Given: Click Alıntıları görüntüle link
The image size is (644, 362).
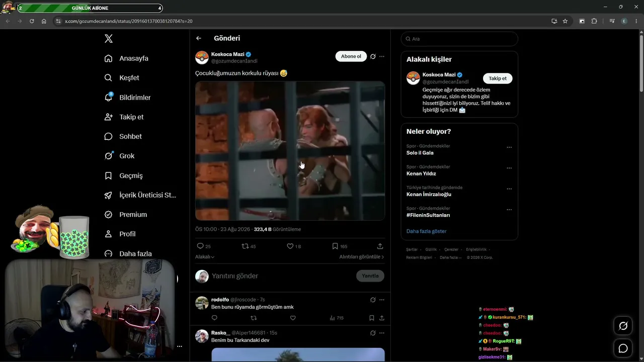Looking at the screenshot, I should (x=362, y=257).
